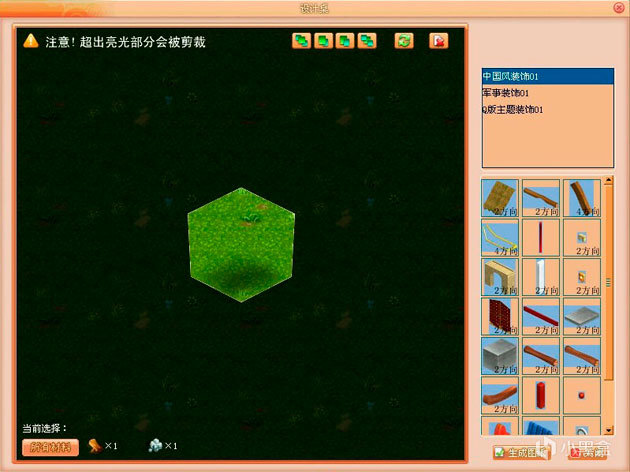
Task: Select the thin curved branch beam tile
Action: pos(541,198)
